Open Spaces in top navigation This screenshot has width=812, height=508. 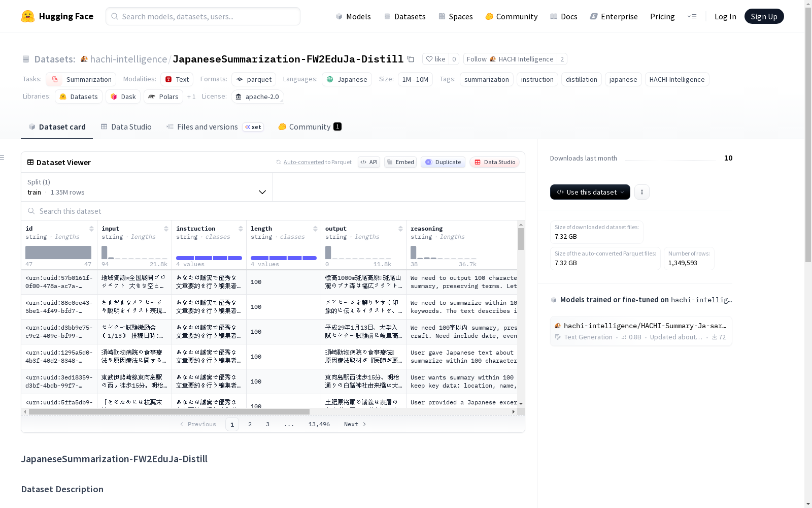coord(456,16)
